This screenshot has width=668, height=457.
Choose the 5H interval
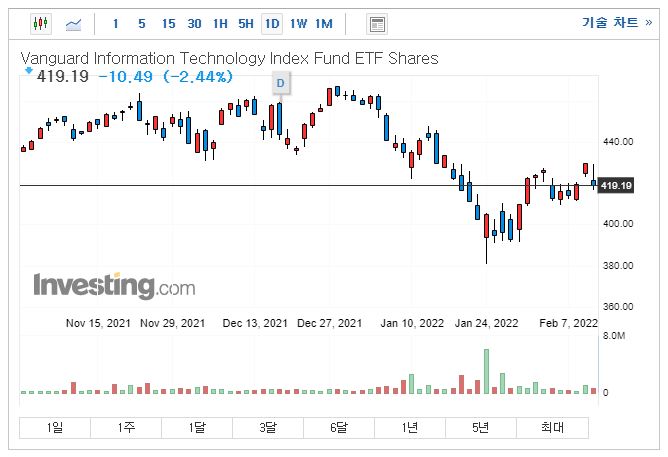246,24
